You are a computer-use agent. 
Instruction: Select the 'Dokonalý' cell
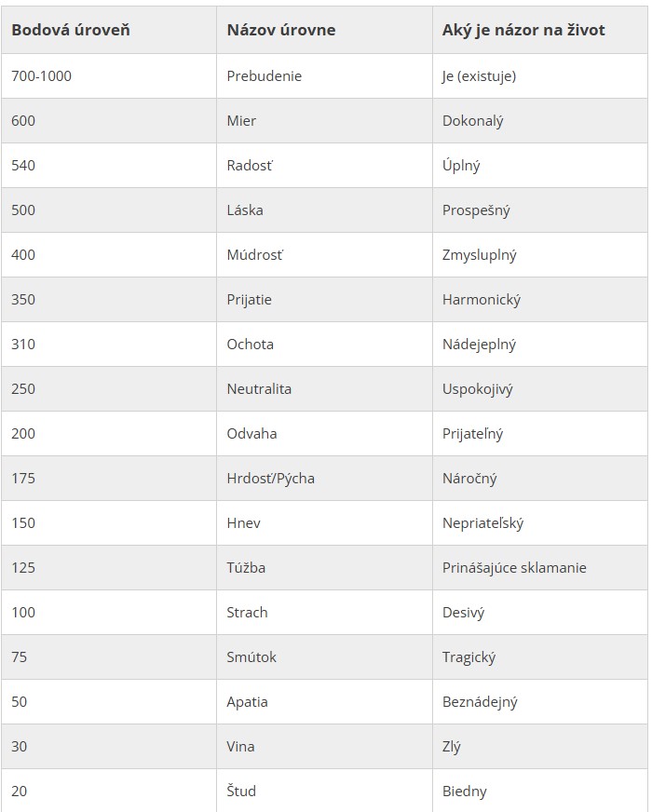(x=540, y=121)
